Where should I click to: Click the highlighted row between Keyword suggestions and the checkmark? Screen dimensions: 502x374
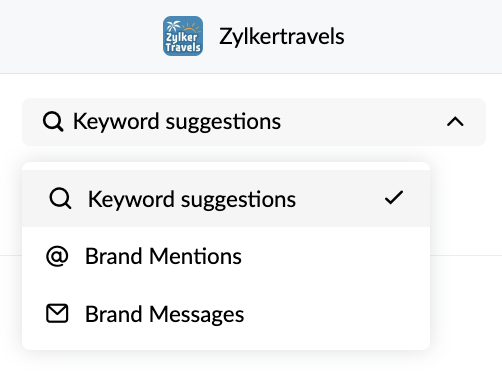(340, 199)
